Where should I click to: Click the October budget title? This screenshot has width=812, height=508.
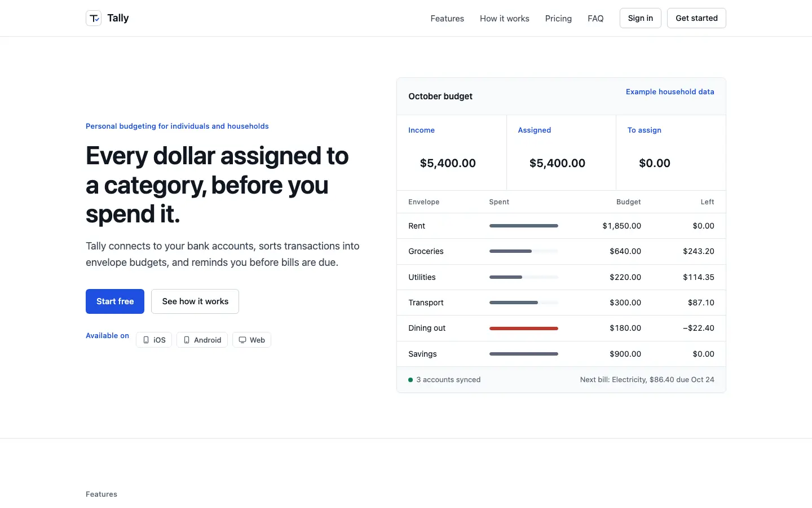click(440, 97)
